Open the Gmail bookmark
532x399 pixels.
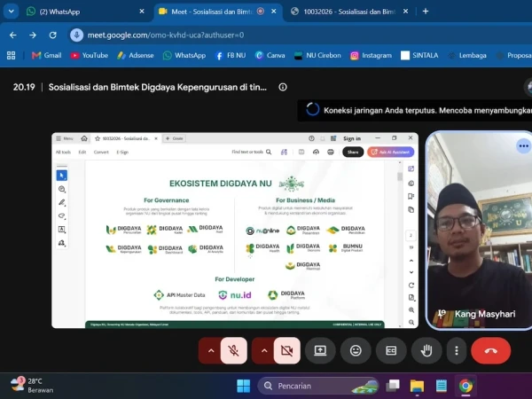pos(46,55)
